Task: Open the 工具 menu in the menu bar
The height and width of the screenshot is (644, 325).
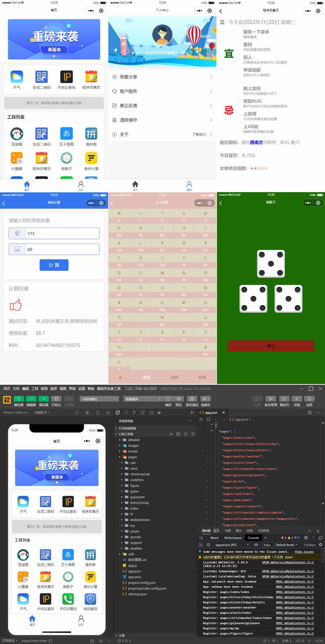Action: click(x=35, y=389)
